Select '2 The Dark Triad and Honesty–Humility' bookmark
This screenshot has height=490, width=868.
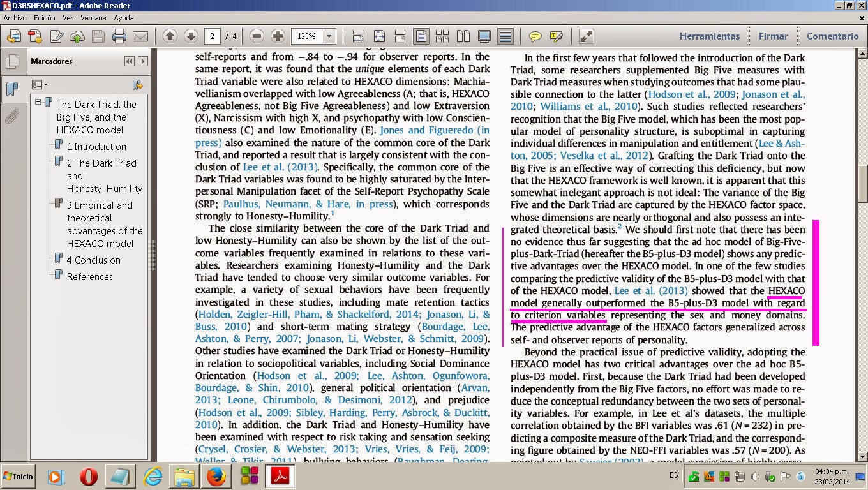coord(105,175)
